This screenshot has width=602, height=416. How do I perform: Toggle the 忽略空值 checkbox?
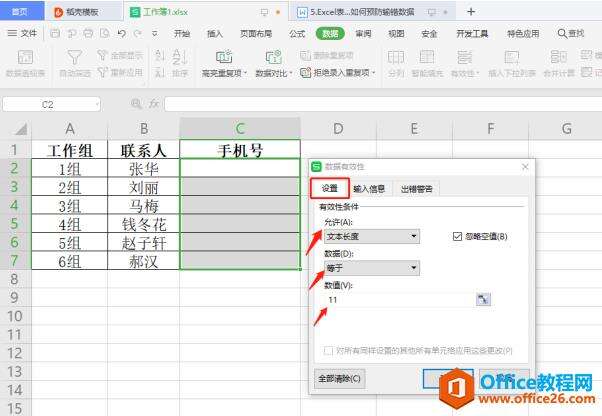click(457, 236)
